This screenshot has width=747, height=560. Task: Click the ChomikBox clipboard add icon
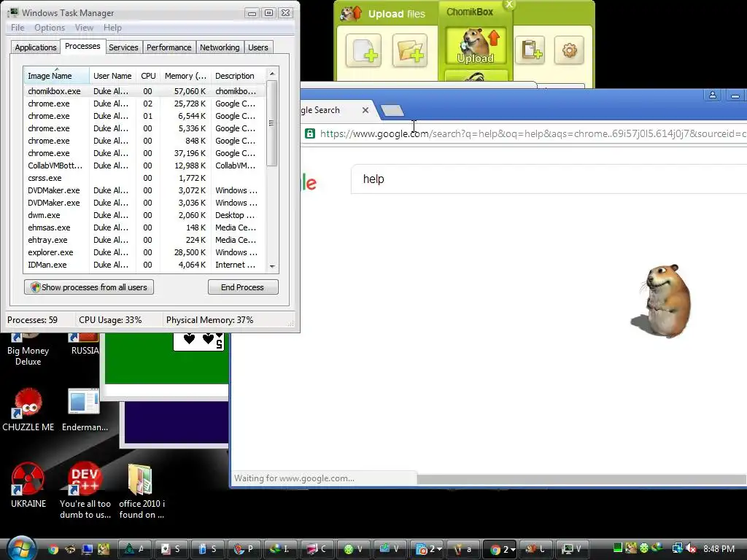tap(530, 50)
